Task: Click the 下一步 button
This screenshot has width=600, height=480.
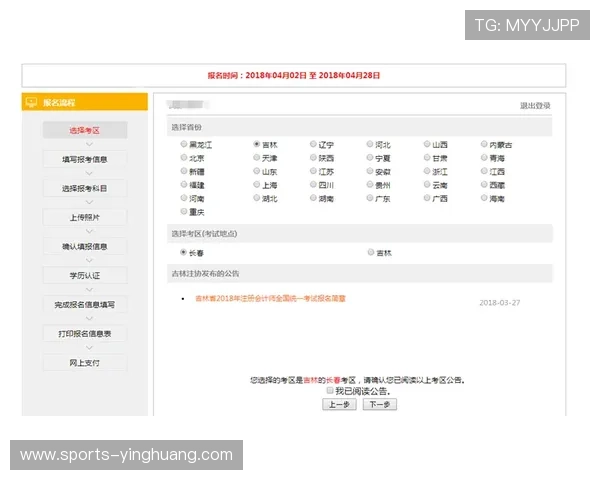Action: (380, 405)
